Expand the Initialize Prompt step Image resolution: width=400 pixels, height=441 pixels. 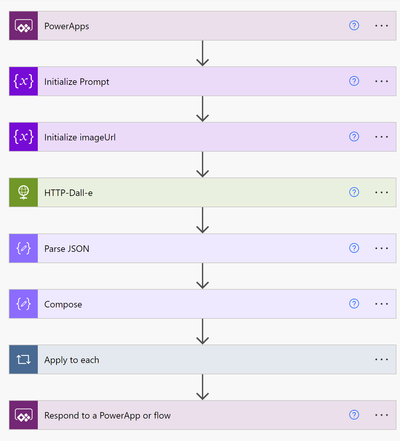(x=203, y=81)
